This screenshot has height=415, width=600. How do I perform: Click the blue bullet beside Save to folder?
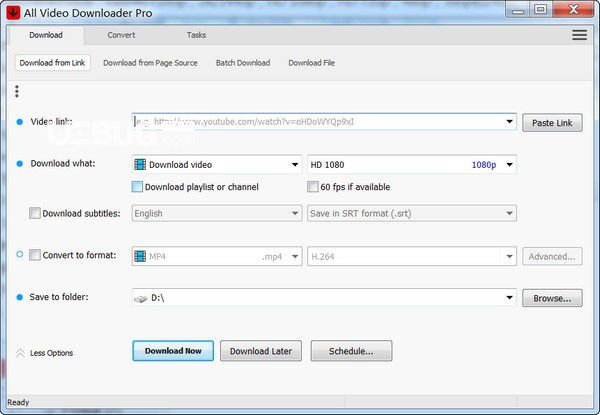click(20, 297)
